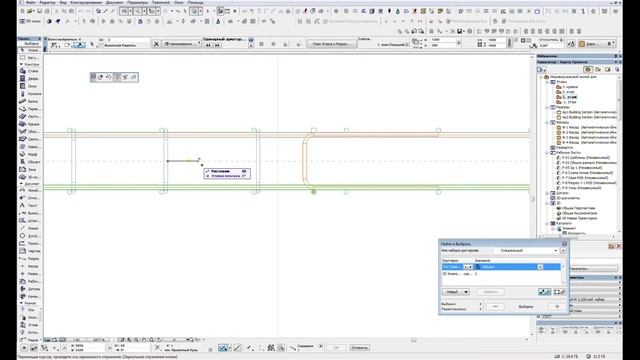Viewport: 640px width, 360px height.
Task: Toggle the second criteria row checkbox
Action: tap(445, 274)
